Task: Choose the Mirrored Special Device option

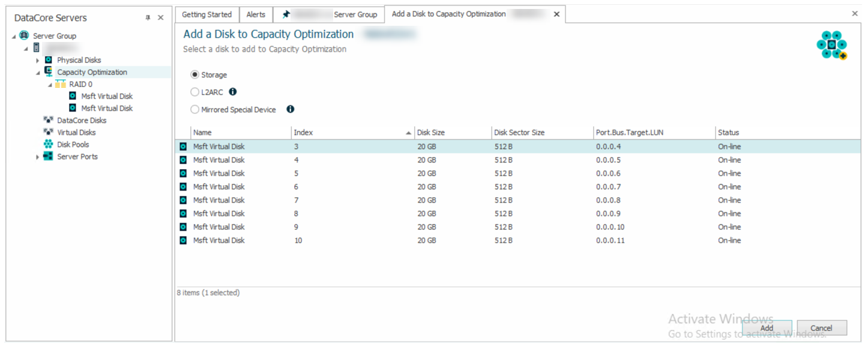Action: coord(194,110)
